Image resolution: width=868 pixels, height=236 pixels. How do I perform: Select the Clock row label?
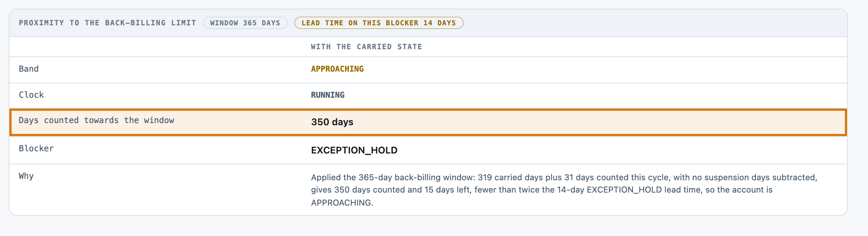(x=31, y=95)
